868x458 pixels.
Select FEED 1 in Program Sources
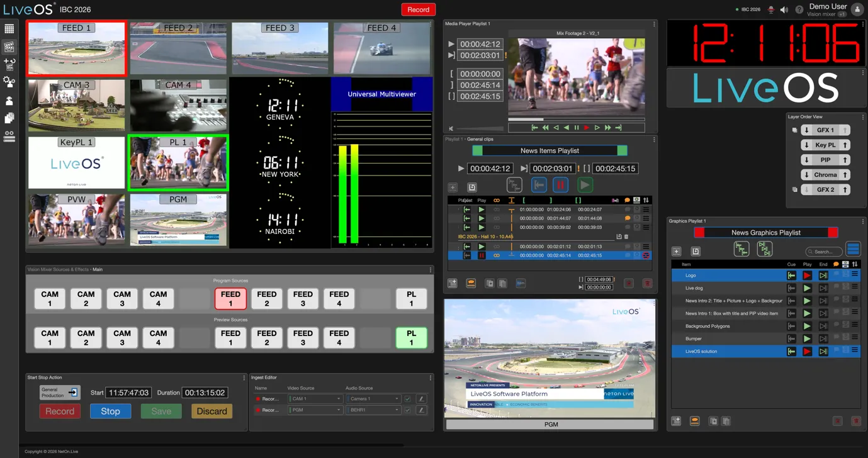tap(230, 299)
